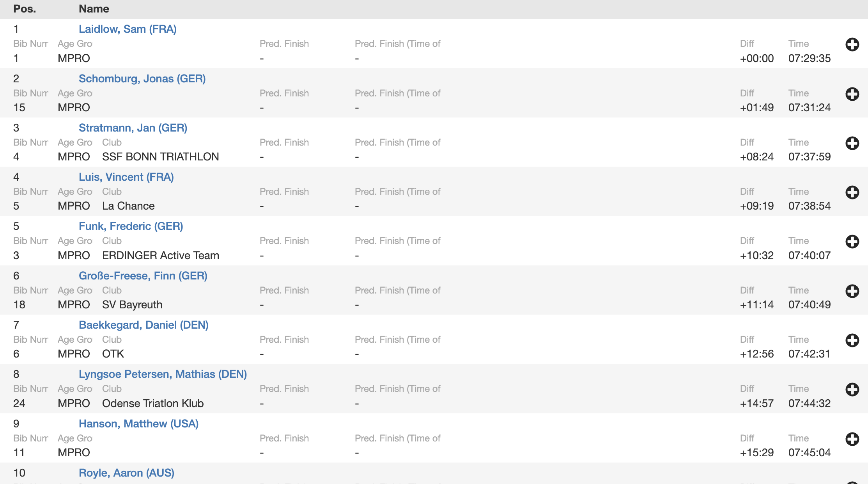Click Luis, Vincent (FRA) name link
Image resolution: width=868 pixels, height=484 pixels.
(x=126, y=177)
